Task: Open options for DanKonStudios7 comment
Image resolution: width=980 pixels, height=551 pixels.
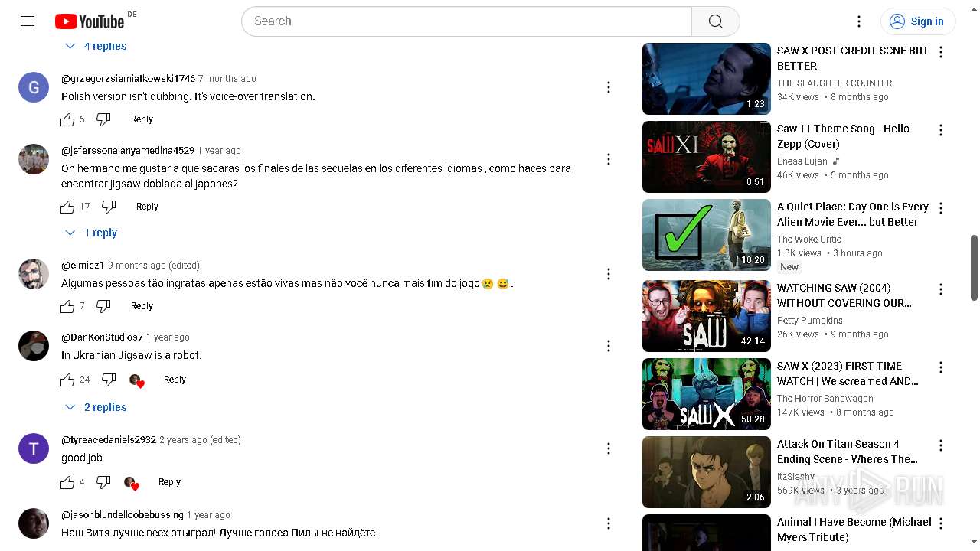Action: [x=609, y=346]
